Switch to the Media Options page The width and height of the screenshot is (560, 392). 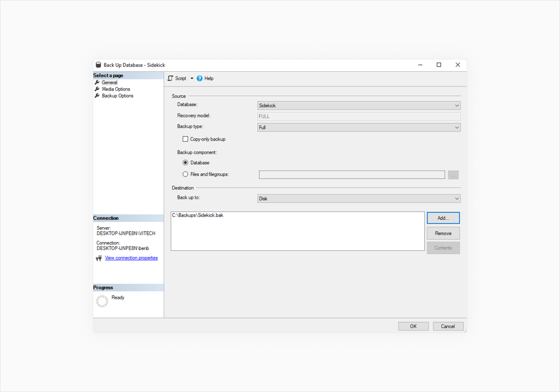click(116, 89)
